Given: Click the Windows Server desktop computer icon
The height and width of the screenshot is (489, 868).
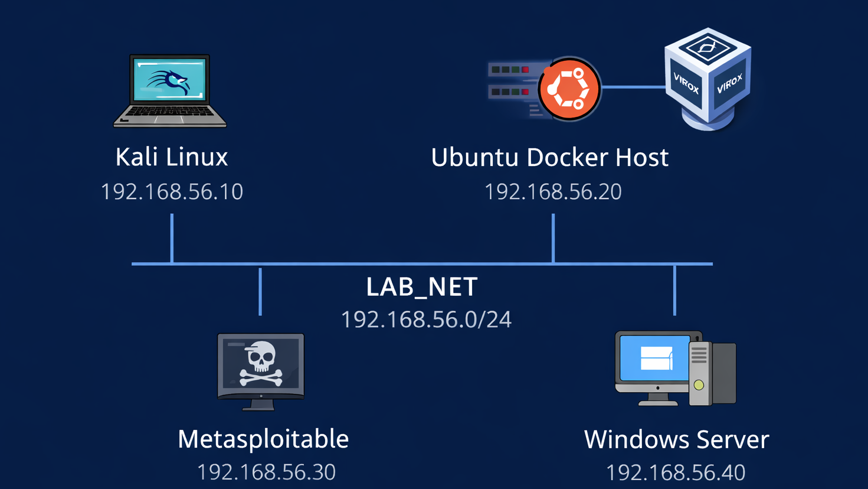Looking at the screenshot, I should pyautogui.click(x=676, y=368).
